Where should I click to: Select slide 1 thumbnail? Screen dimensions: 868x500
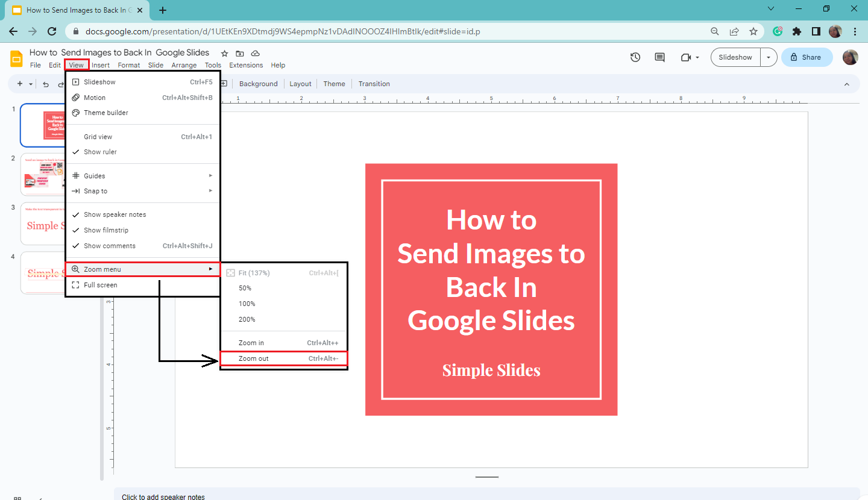(x=43, y=125)
